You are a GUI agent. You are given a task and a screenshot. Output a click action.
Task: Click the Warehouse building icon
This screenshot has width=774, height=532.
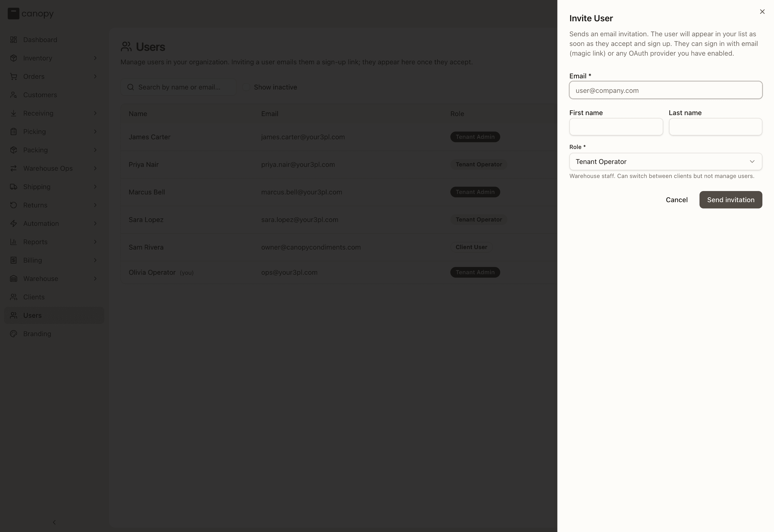click(x=13, y=279)
